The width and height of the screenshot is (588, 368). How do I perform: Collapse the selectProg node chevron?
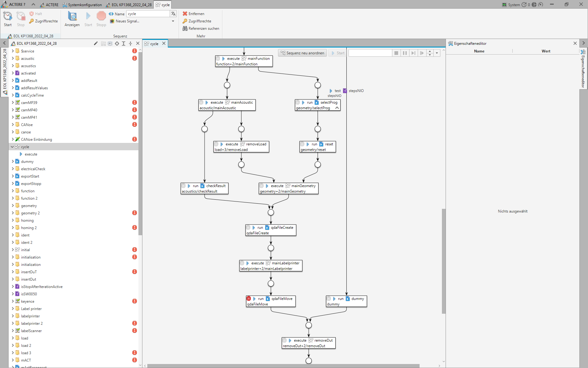337,108
